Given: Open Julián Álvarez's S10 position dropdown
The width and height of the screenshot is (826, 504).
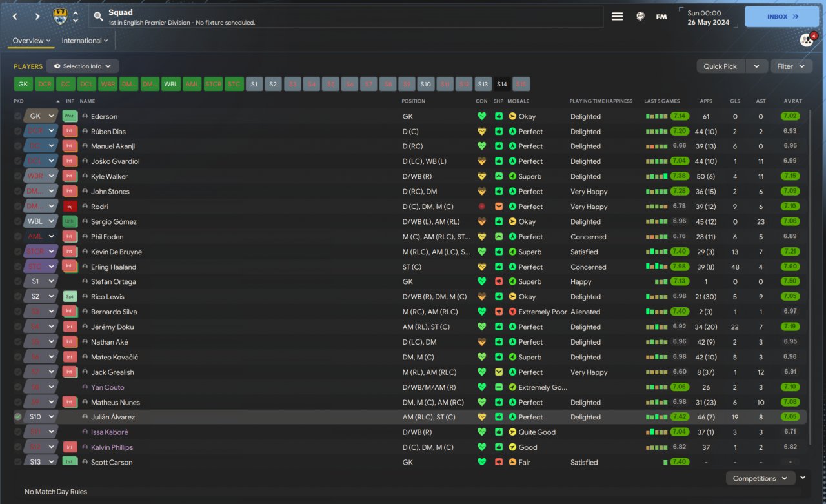Looking at the screenshot, I should click(41, 417).
